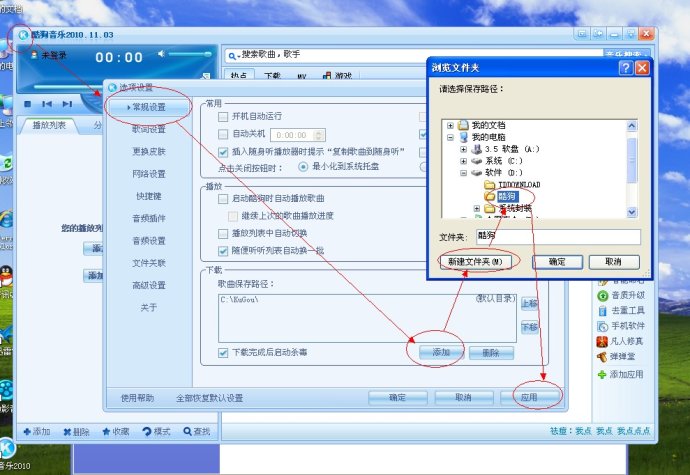The height and width of the screenshot is (475, 690).
Task: Toggle 随便听听列表自动换一批 checkbox
Action: pos(223,251)
